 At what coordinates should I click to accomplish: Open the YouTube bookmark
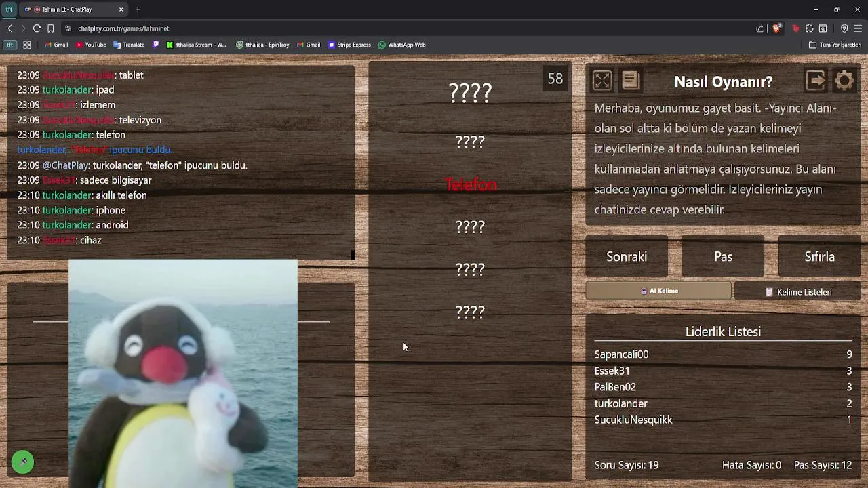(x=91, y=45)
